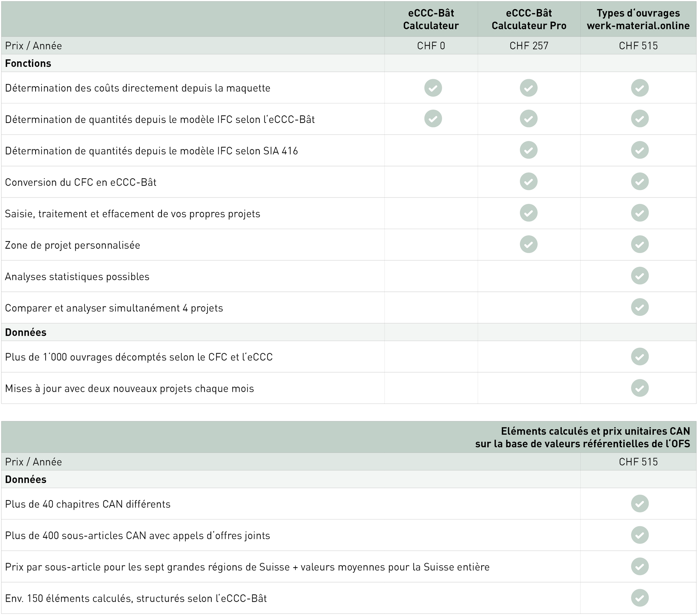Click checkmark for Comparer et analyser simultanément 4 projets
The image size is (698, 616).
[640, 307]
